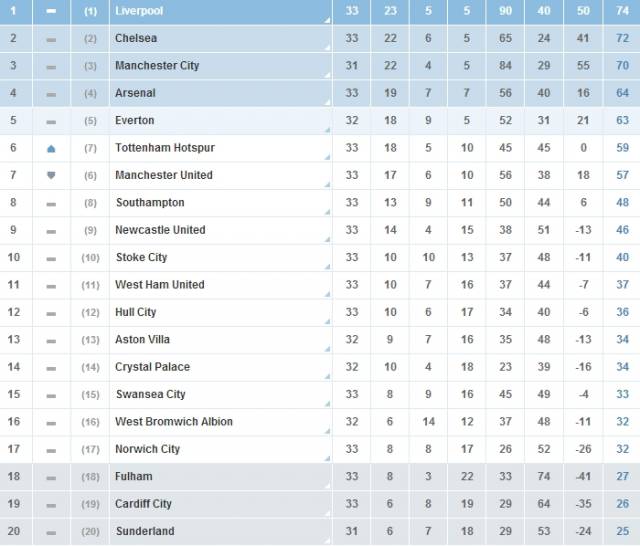Image resolution: width=640 pixels, height=546 pixels.
Task: Click the down arrow beside Manchester United
Action: 51,175
